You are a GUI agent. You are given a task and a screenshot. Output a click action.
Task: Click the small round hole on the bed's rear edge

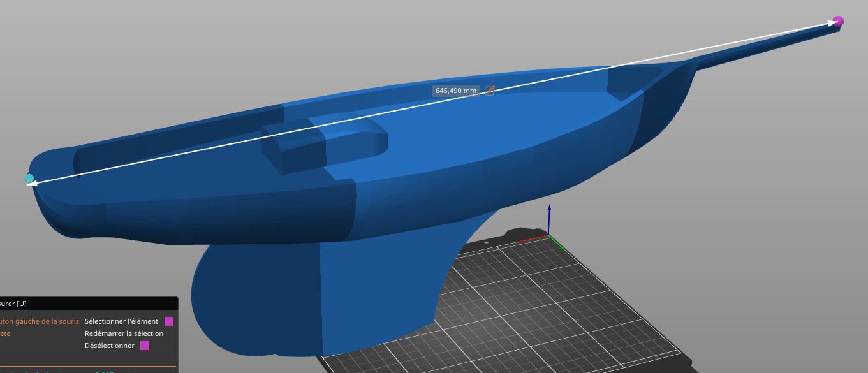486,243
